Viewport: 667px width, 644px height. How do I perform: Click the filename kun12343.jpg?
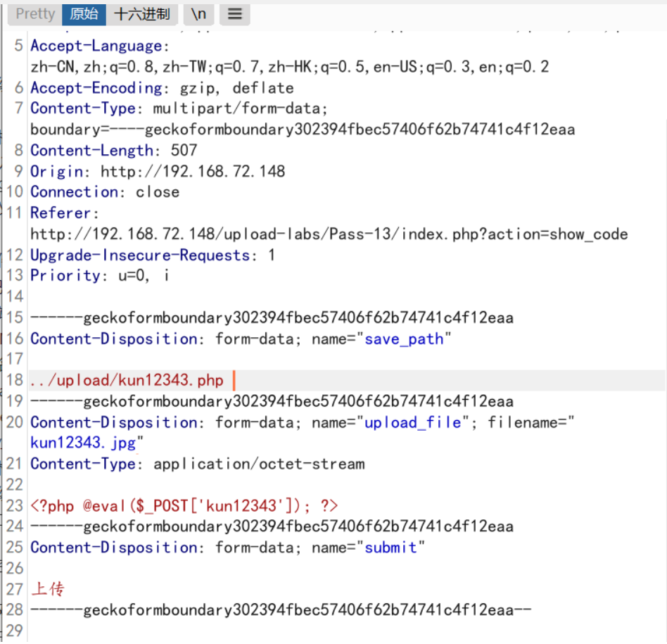click(83, 443)
